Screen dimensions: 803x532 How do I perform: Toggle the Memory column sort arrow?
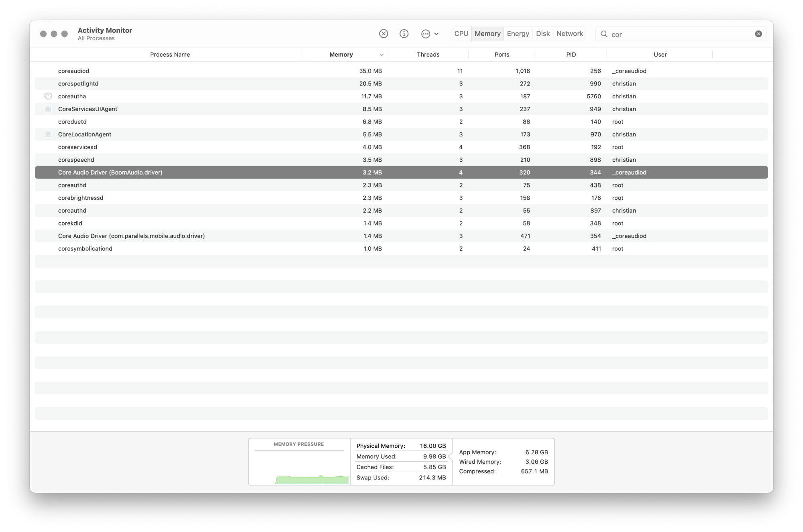[x=381, y=55]
